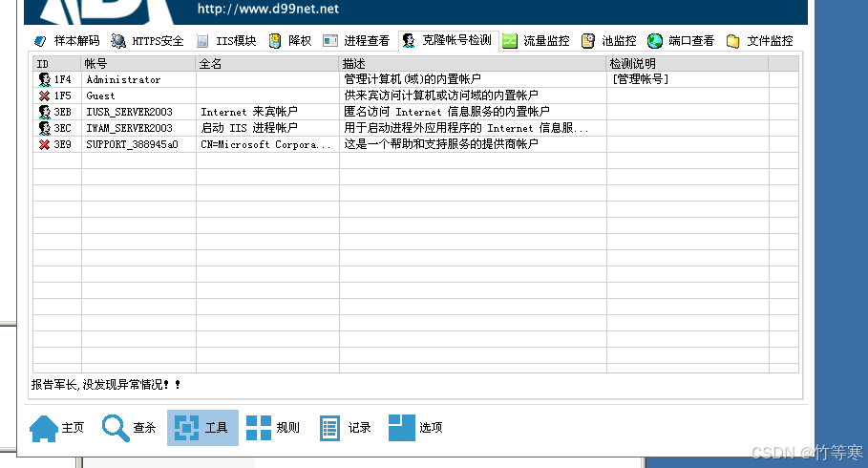
Task: Click the IUSR_SERVER2003 row user icon
Action: 44,113
